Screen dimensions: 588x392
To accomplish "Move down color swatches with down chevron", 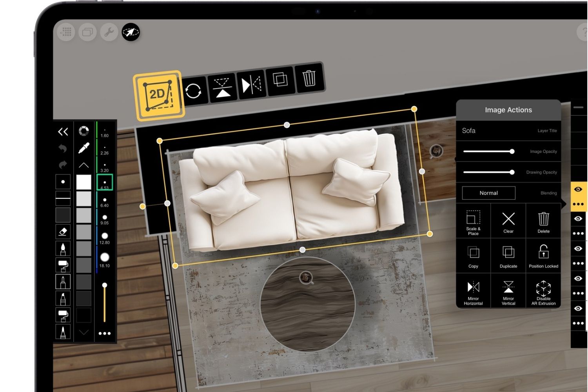I will point(83,332).
